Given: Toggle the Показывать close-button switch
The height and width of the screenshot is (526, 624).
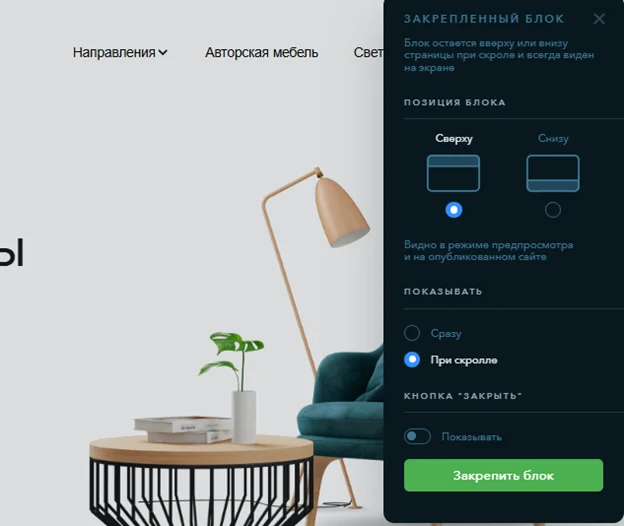Looking at the screenshot, I should click(417, 436).
